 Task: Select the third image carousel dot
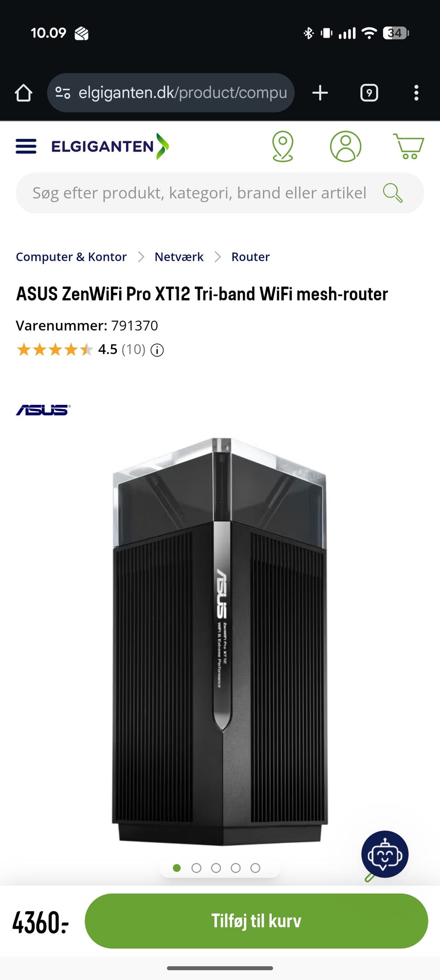pyautogui.click(x=216, y=868)
